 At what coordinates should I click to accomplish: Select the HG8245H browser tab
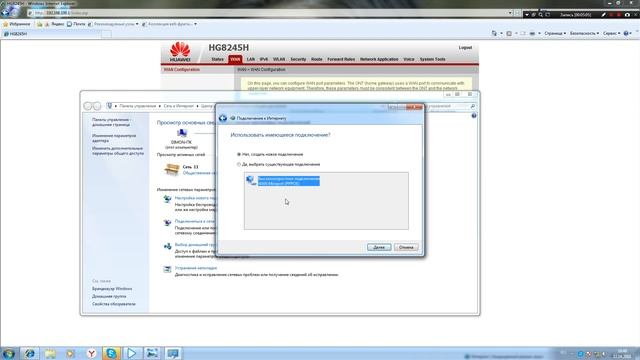(x=51, y=34)
